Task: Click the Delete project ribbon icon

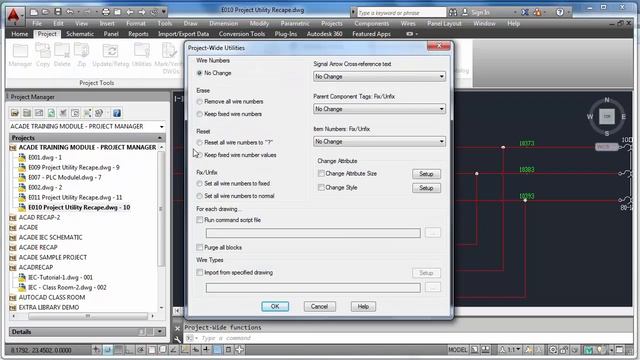Action: click(62, 55)
